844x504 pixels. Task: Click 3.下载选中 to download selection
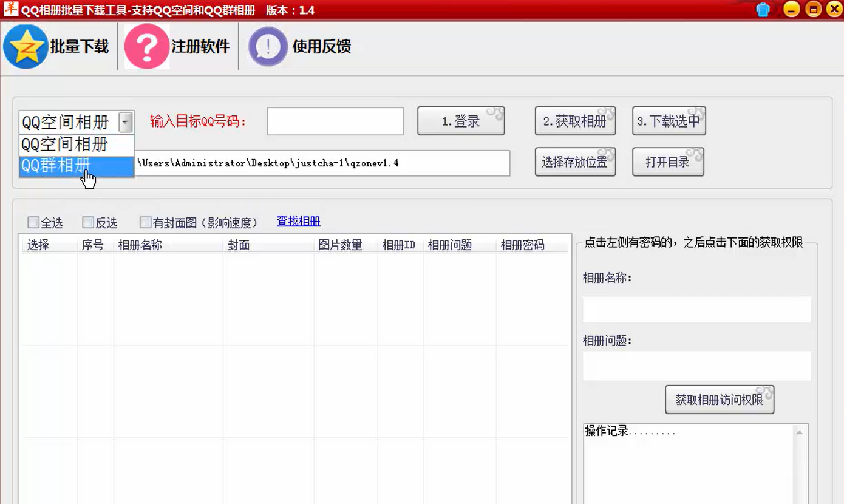[x=669, y=121]
